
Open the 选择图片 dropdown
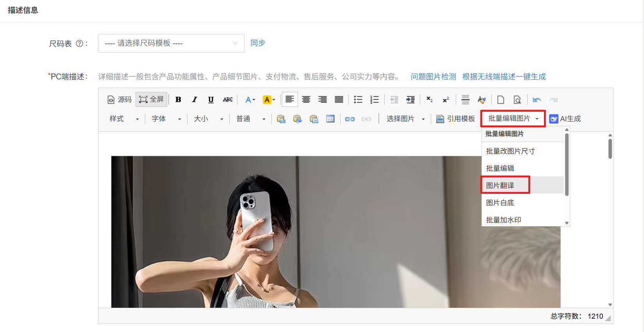(x=405, y=119)
